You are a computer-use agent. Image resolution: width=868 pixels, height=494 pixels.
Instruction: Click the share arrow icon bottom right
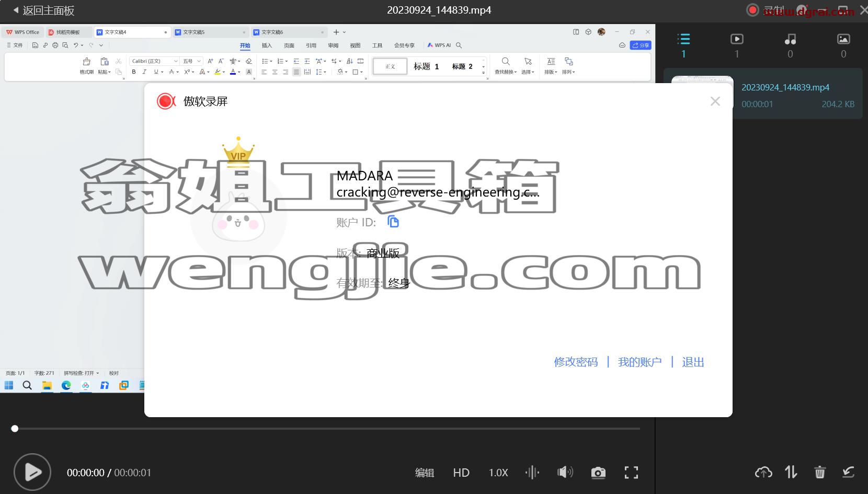848,473
